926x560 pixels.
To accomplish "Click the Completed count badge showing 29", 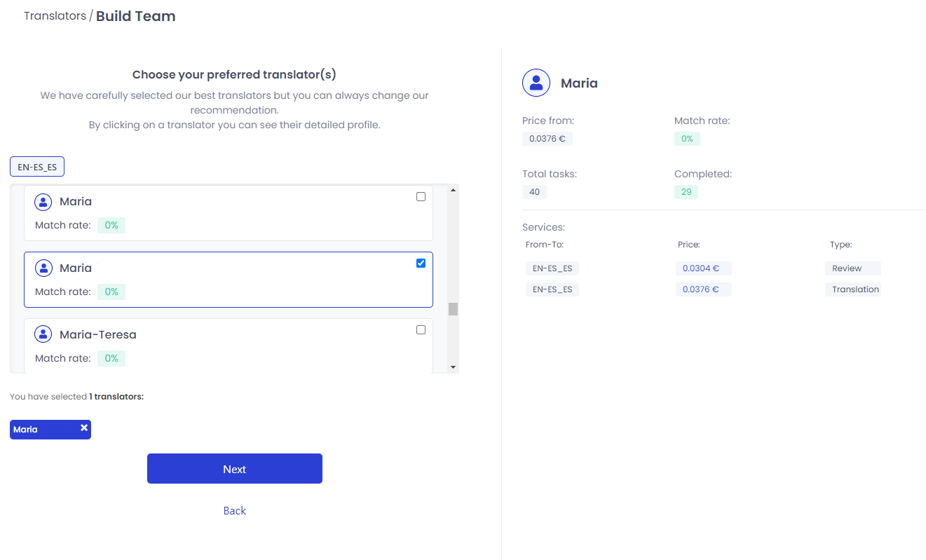I will pyautogui.click(x=686, y=192).
